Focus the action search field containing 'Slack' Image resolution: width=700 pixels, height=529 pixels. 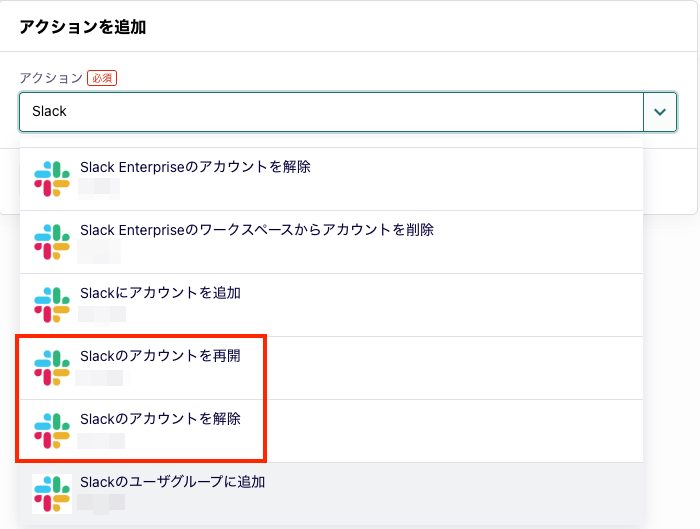tap(331, 112)
